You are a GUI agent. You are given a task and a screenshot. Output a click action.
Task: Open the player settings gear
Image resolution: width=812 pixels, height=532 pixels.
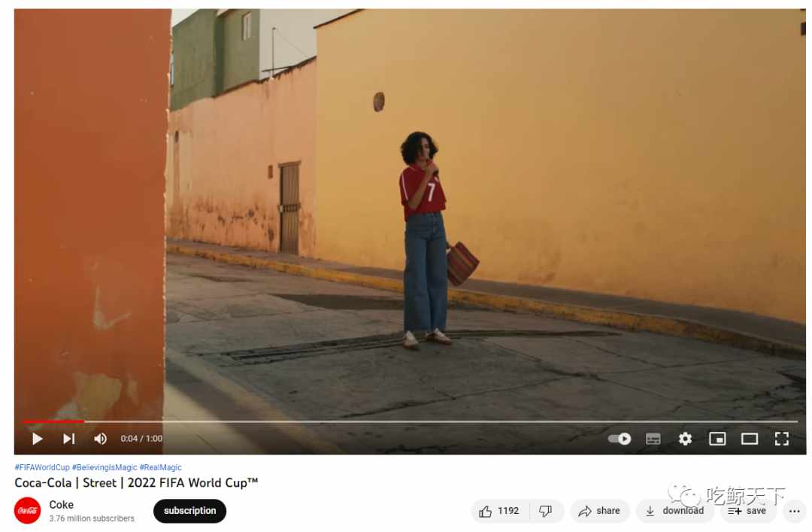click(685, 439)
